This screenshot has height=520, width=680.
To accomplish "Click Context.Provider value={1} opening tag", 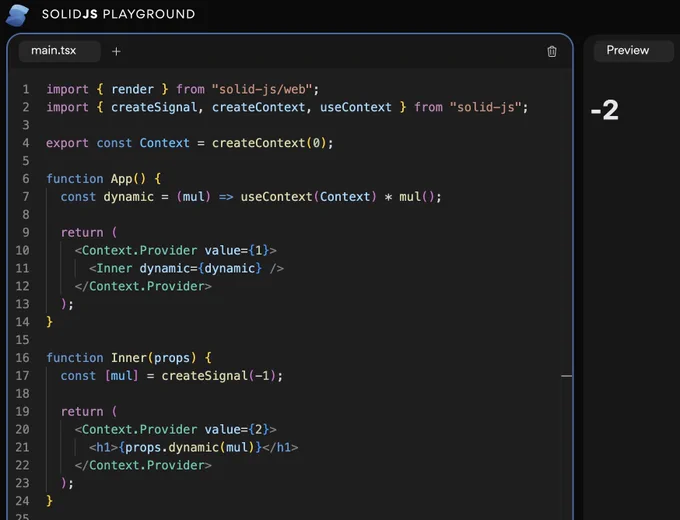I will [176, 251].
